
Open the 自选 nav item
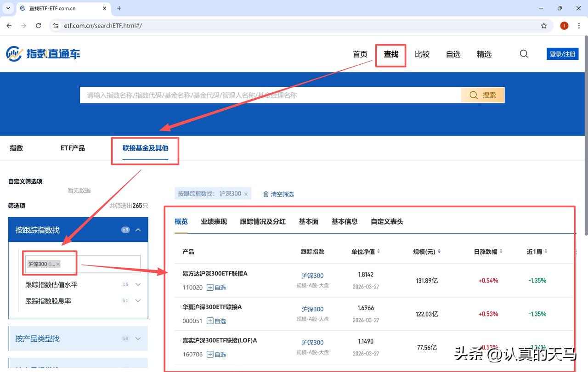pyautogui.click(x=453, y=54)
